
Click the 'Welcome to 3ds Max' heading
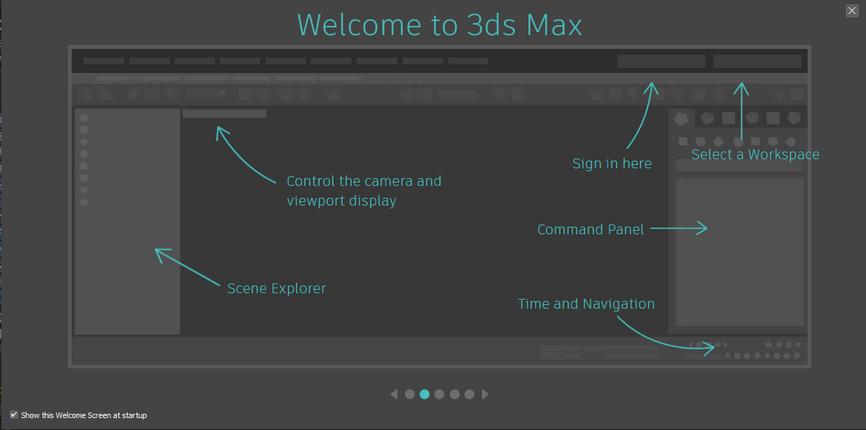tap(440, 25)
